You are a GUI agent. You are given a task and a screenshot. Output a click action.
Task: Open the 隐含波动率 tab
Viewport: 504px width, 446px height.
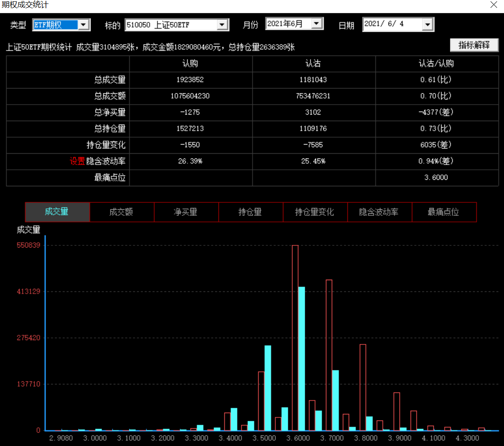pos(379,212)
